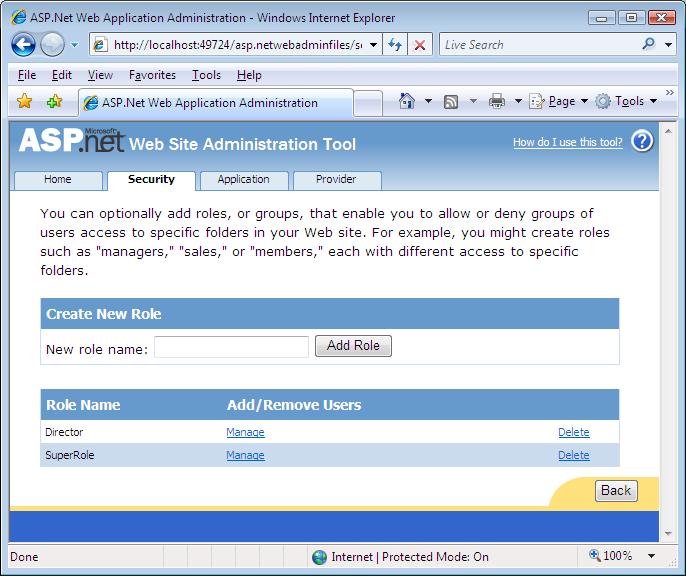Viewport: 686px width, 576px height.
Task: Open the View menu
Action: coord(100,75)
